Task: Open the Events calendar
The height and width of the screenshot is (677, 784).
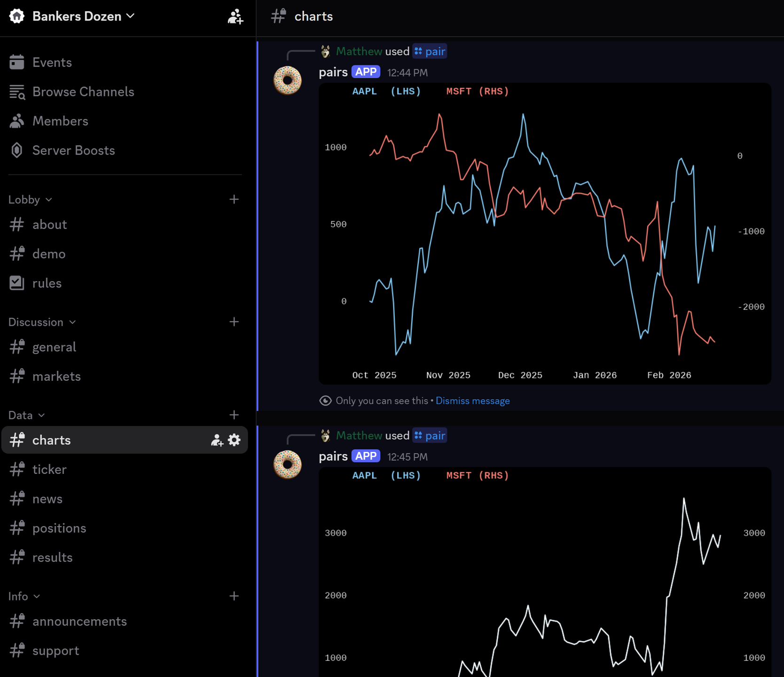Action: 52,63
